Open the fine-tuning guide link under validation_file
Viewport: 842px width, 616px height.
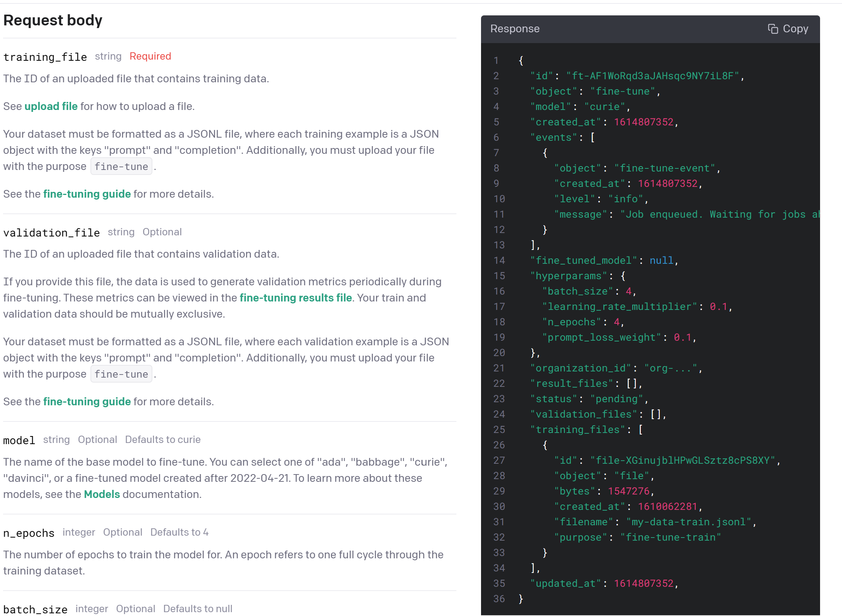point(86,401)
